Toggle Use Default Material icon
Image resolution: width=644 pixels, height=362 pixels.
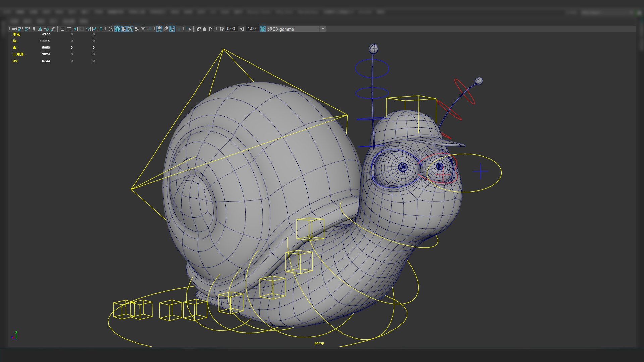point(124,29)
